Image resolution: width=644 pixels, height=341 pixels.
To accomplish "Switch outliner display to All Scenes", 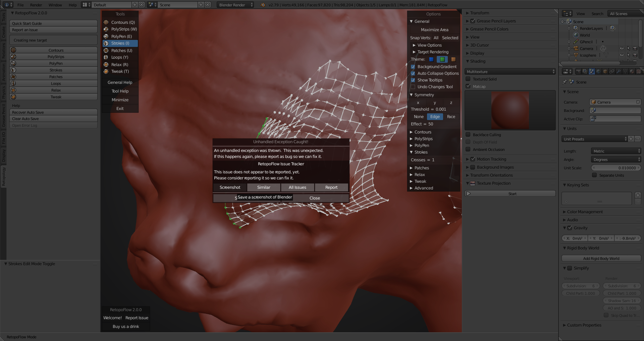I will tap(619, 14).
